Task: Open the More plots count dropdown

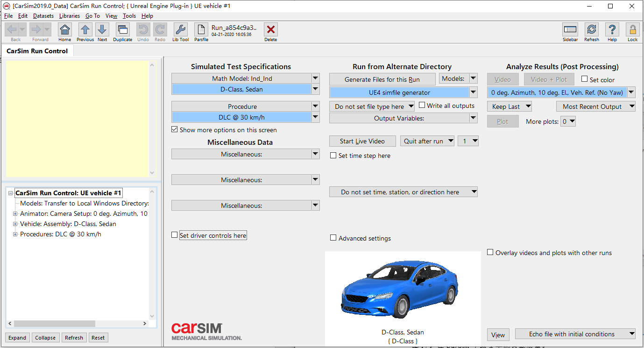Action: pos(568,121)
